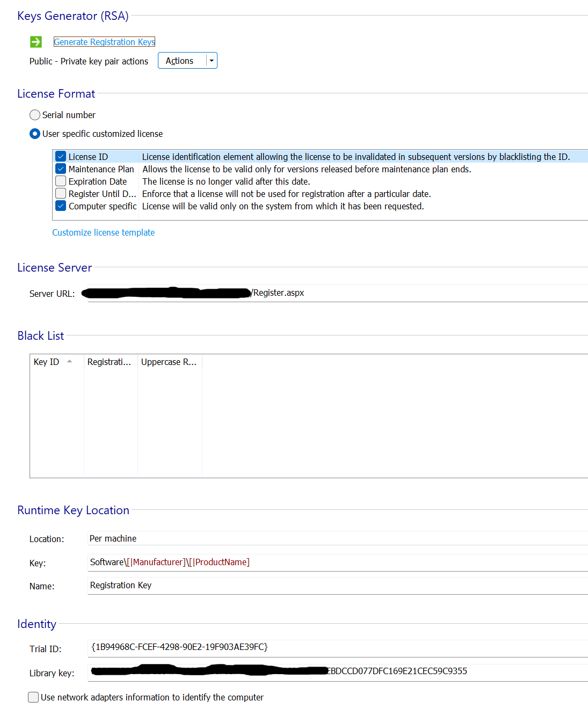Enable the Expiration Date checkbox
The width and height of the screenshot is (588, 716).
click(x=61, y=181)
